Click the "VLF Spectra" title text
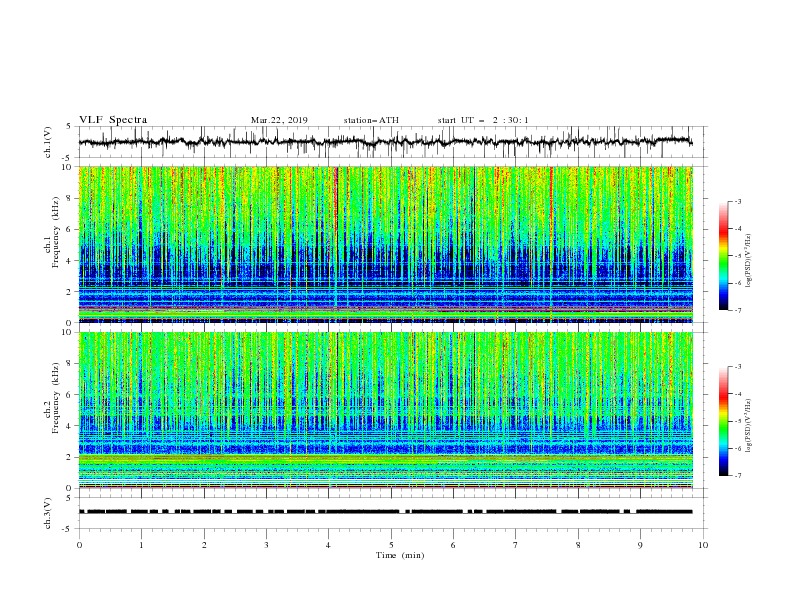Viewport: 792px width, 612px height. (x=113, y=120)
